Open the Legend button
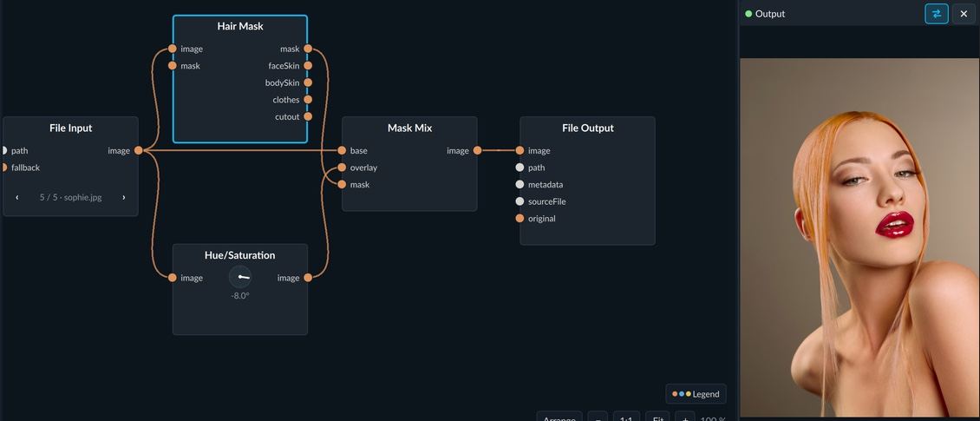The width and height of the screenshot is (980, 421). (x=696, y=394)
